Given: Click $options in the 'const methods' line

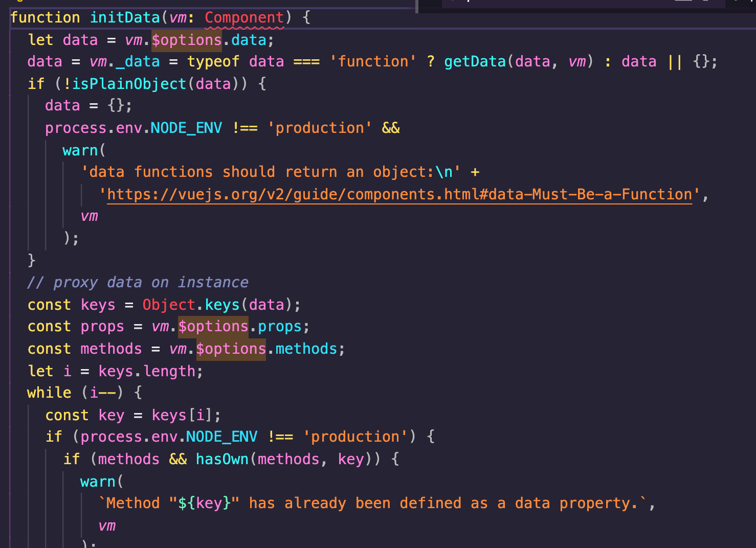Looking at the screenshot, I should [x=231, y=349].
